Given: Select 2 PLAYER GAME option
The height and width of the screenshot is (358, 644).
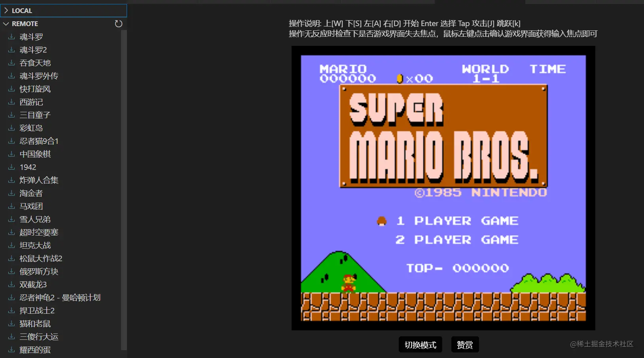Looking at the screenshot, I should coord(457,240).
